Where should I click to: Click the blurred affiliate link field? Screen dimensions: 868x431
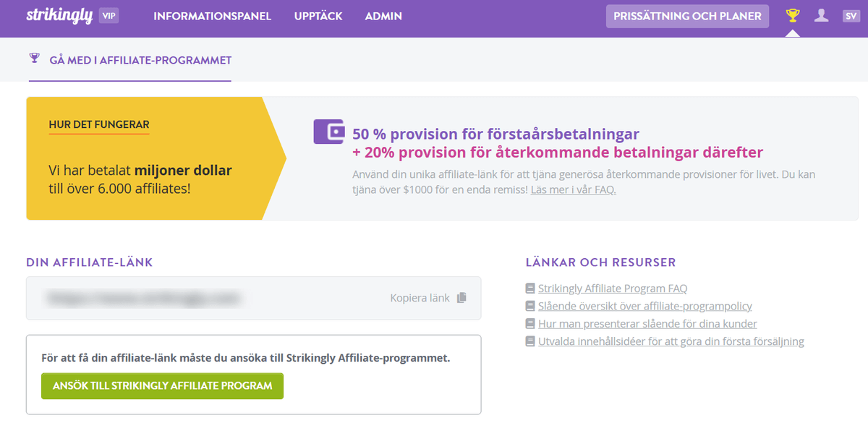point(181,297)
